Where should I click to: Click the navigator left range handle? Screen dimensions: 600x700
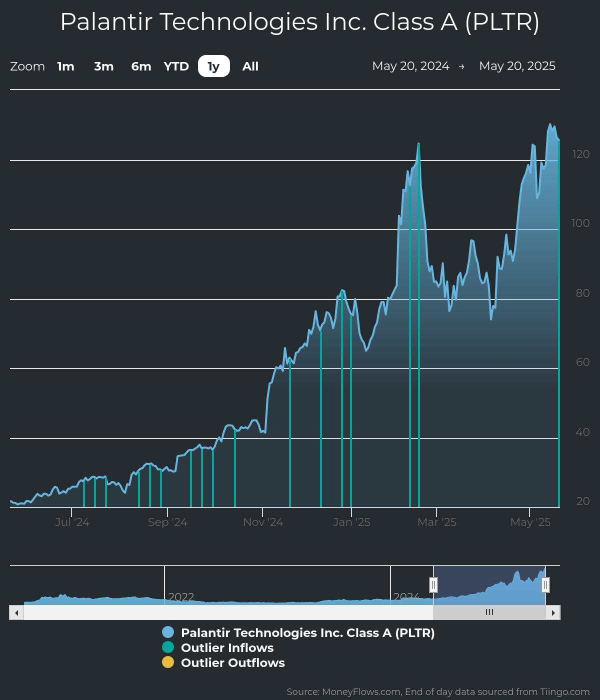[433, 584]
